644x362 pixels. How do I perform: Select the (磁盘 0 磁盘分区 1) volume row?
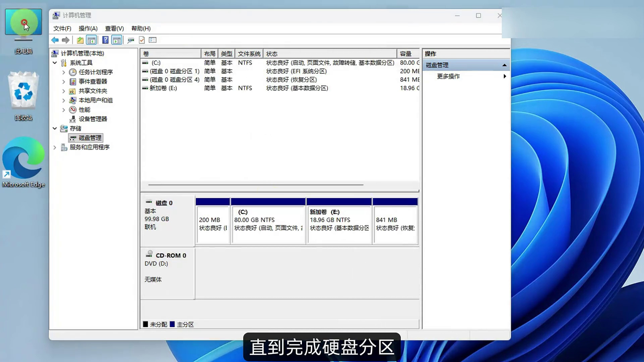click(280, 72)
